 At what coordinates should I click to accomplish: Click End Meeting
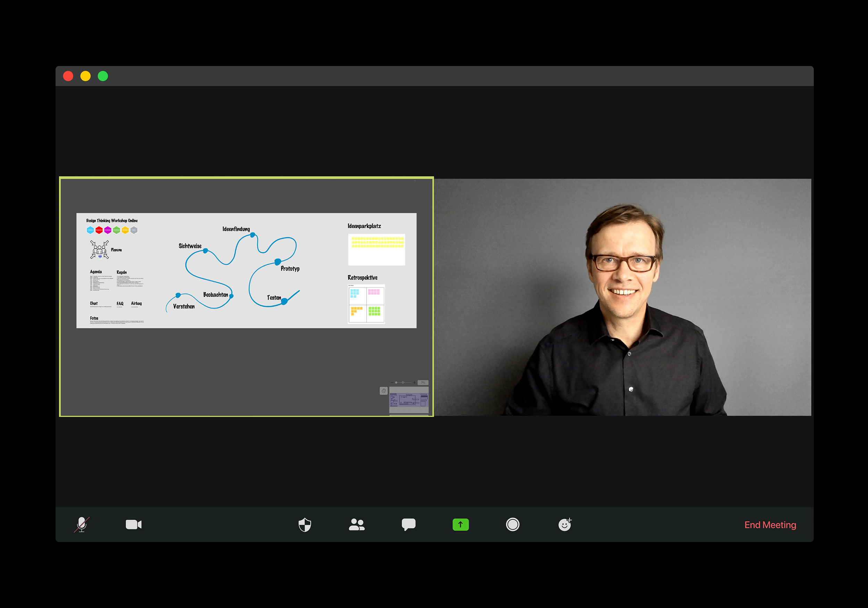click(x=770, y=525)
